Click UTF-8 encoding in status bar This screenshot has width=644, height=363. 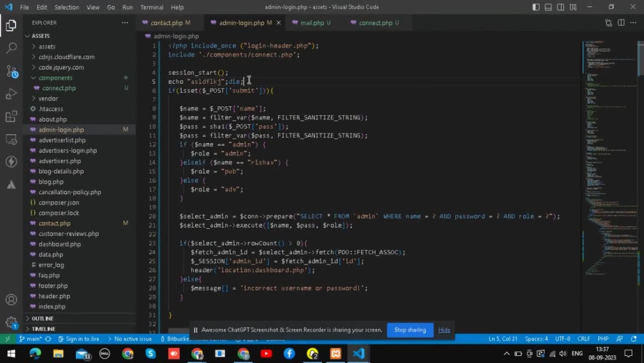(563, 339)
